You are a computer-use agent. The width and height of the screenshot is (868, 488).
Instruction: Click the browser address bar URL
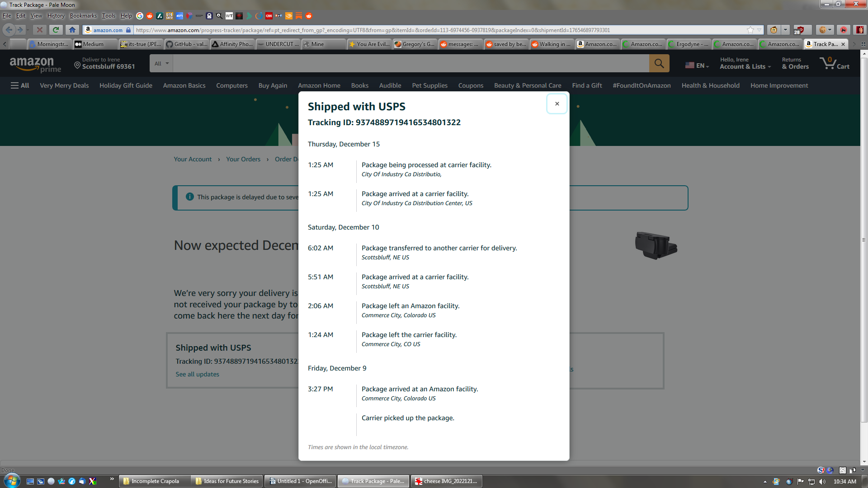pos(373,30)
